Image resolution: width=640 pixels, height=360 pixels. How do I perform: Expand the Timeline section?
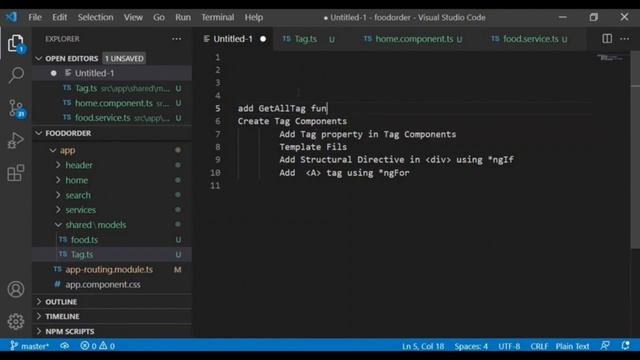pyautogui.click(x=39, y=316)
